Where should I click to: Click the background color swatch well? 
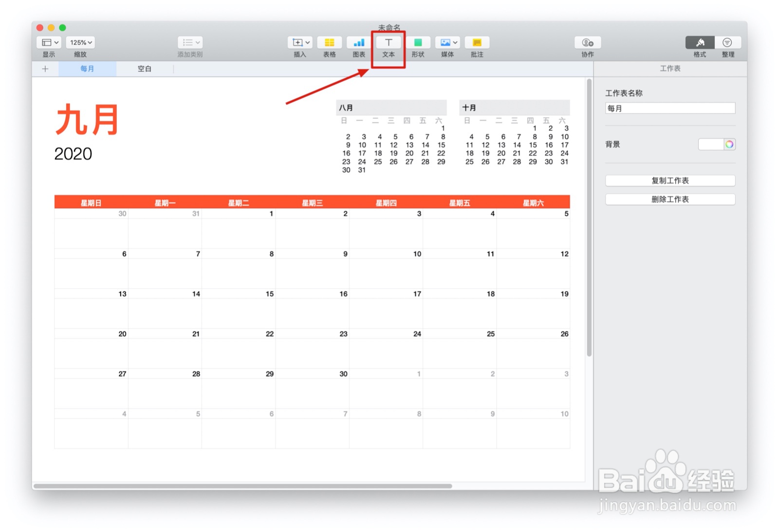coord(711,144)
